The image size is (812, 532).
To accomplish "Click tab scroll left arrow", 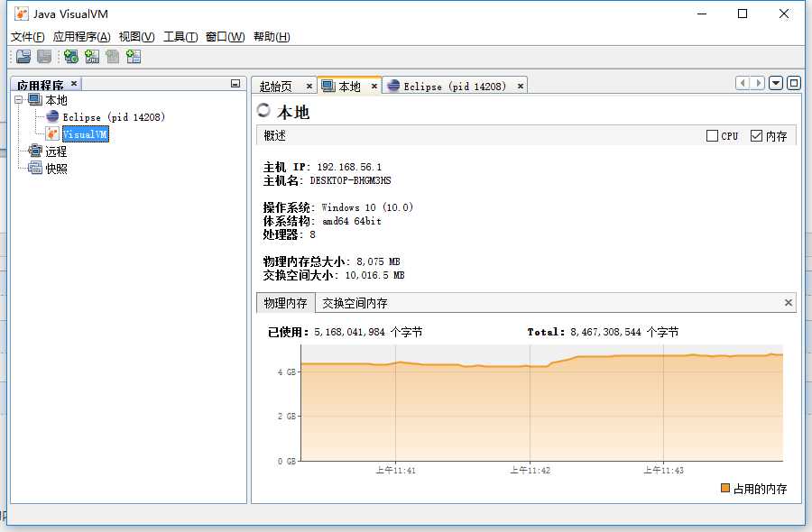I will point(743,83).
